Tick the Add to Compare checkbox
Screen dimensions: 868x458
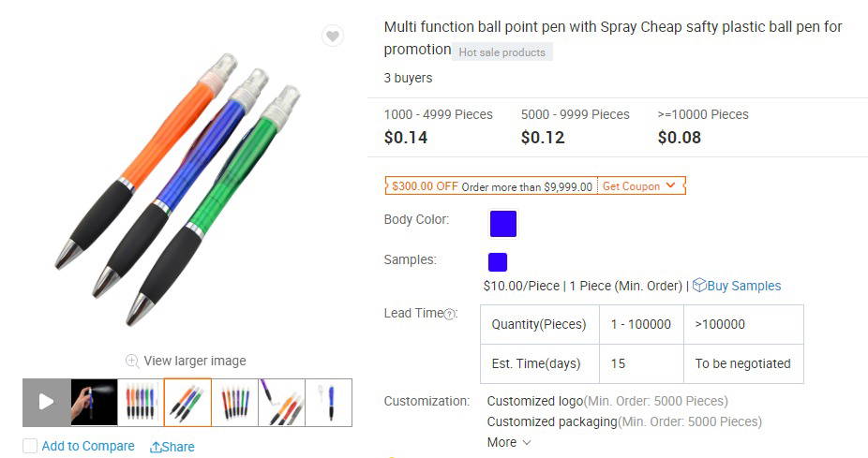coord(30,447)
